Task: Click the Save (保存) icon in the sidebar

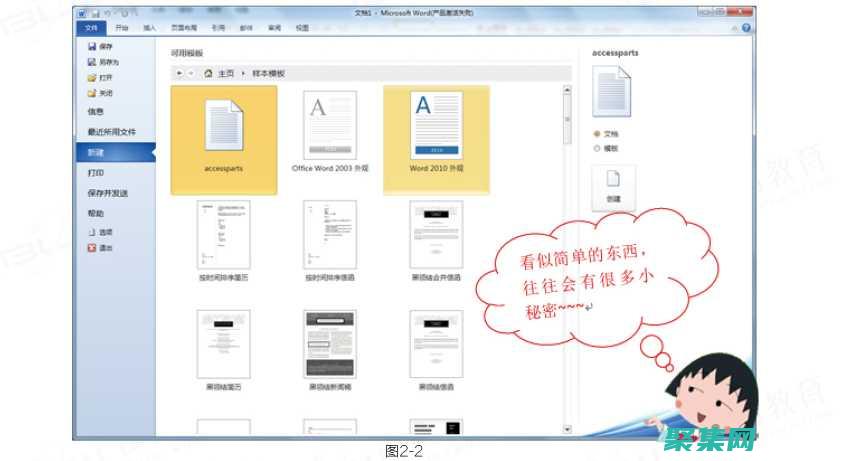Action: (92, 46)
